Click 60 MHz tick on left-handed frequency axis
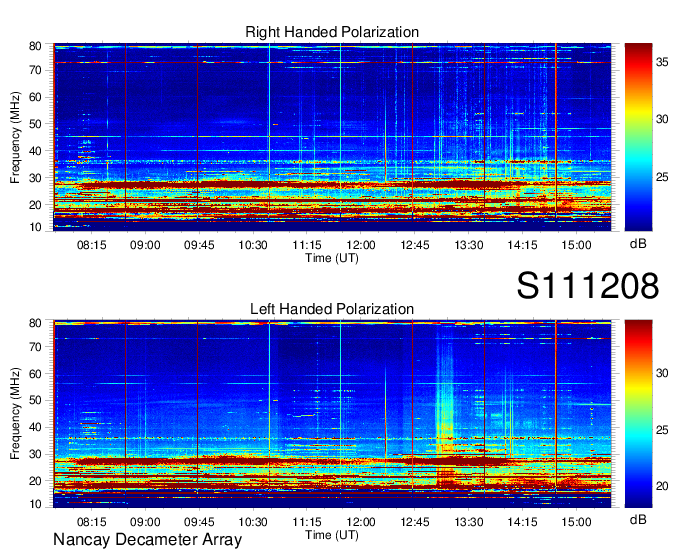 (x=35, y=373)
